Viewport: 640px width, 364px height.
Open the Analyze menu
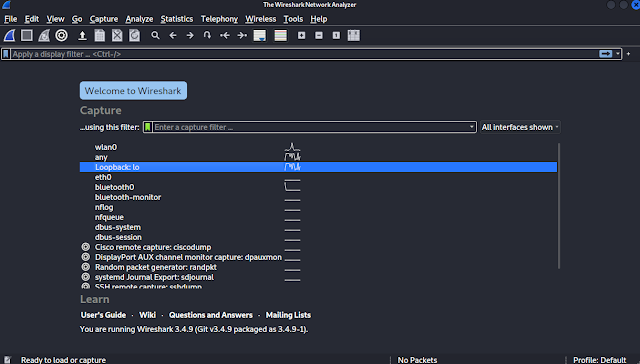point(139,19)
